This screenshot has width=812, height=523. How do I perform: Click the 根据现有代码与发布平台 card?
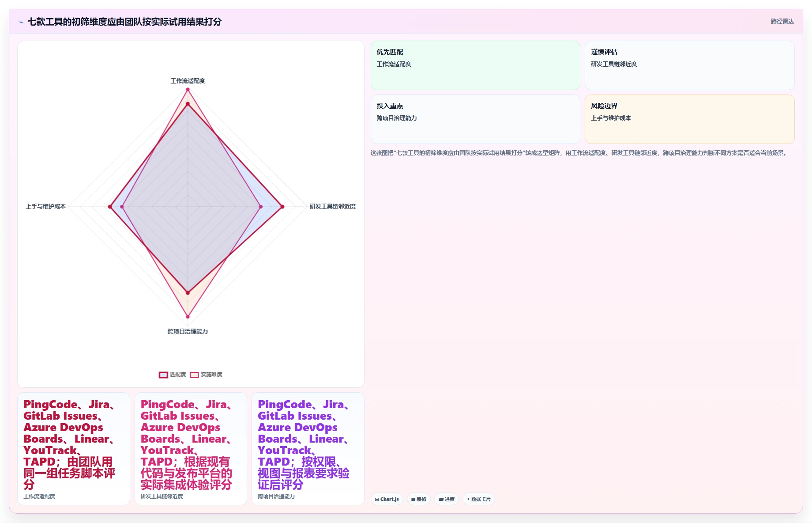click(x=191, y=449)
